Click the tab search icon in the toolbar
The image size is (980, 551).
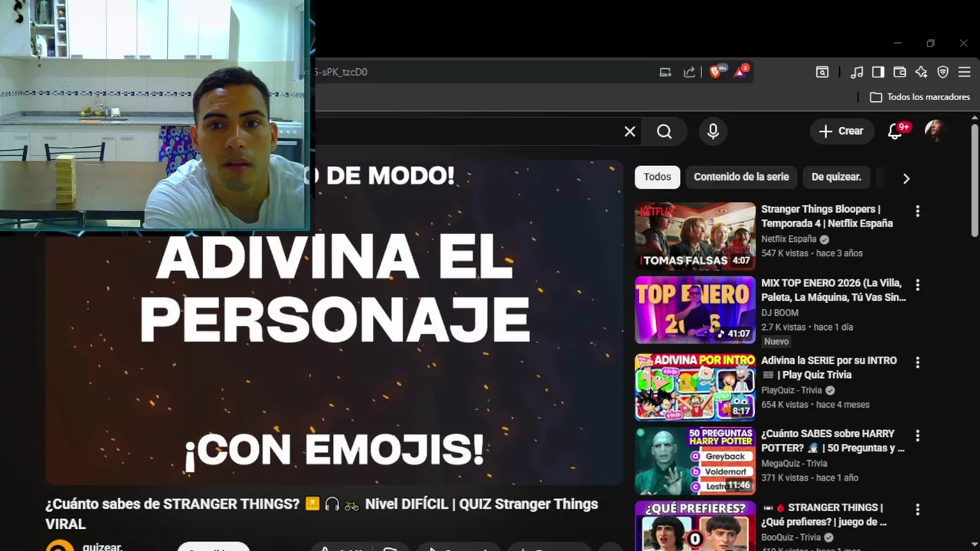point(822,72)
